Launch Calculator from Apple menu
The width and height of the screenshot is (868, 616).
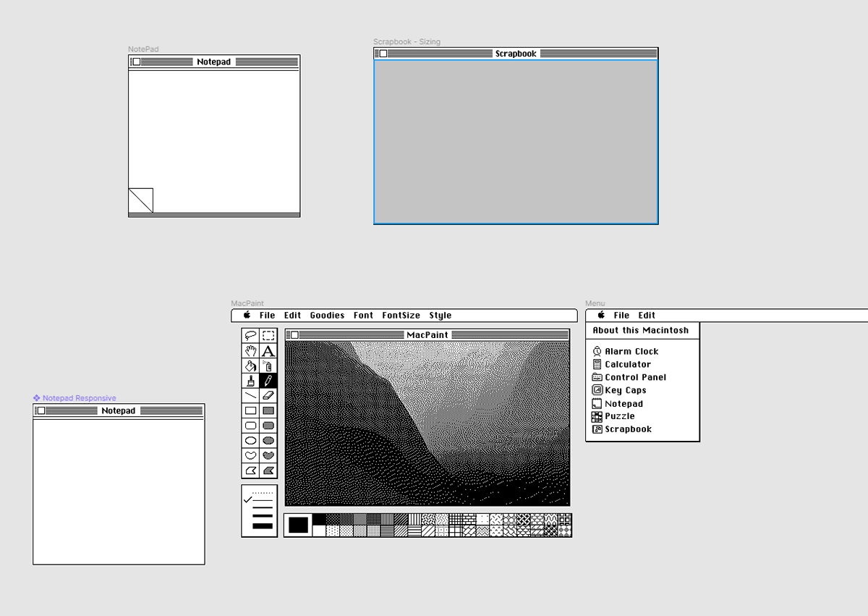(x=621, y=364)
